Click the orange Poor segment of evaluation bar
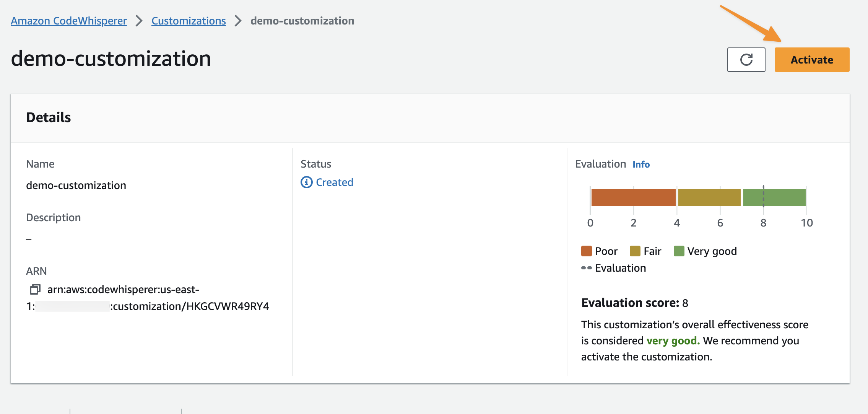Viewport: 868px width, 414px height. pos(633,197)
